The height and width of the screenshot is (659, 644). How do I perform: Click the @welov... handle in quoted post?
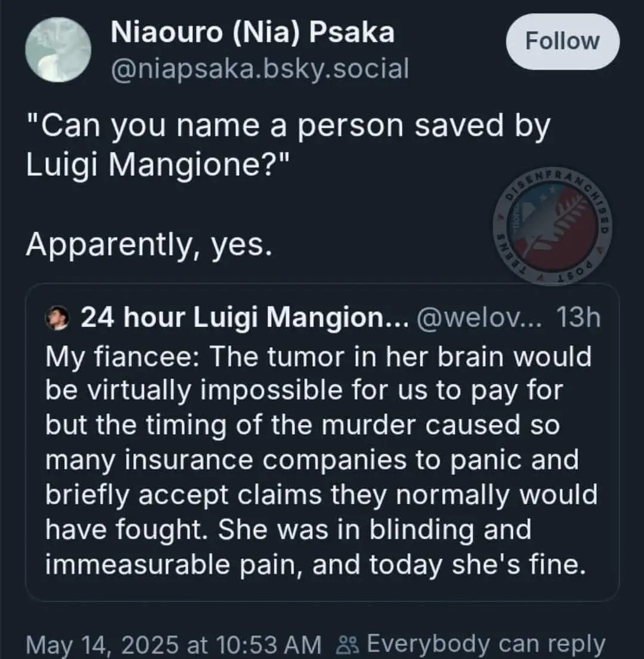pos(479,319)
